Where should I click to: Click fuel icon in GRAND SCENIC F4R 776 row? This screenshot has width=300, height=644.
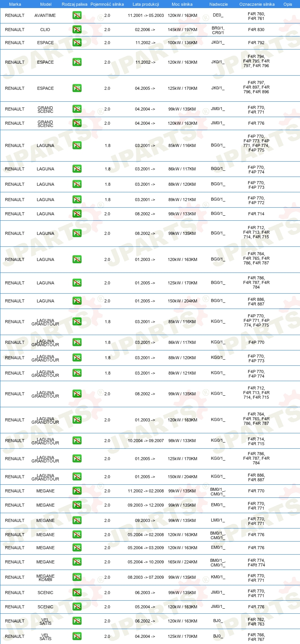[x=77, y=123]
